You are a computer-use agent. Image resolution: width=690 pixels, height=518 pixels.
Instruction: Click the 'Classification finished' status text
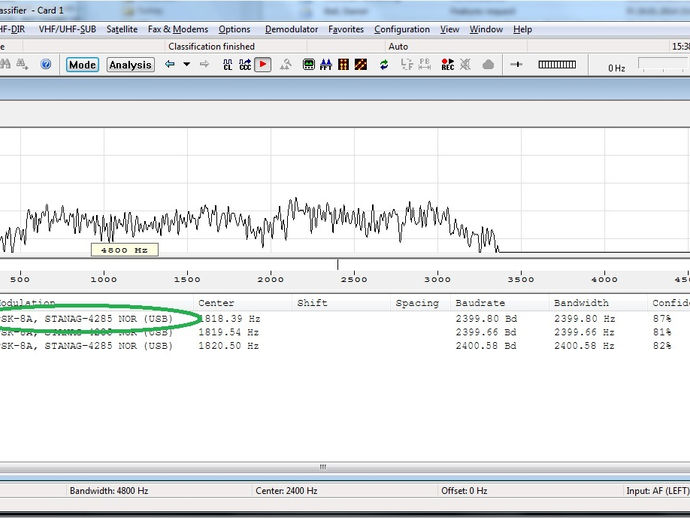(211, 47)
